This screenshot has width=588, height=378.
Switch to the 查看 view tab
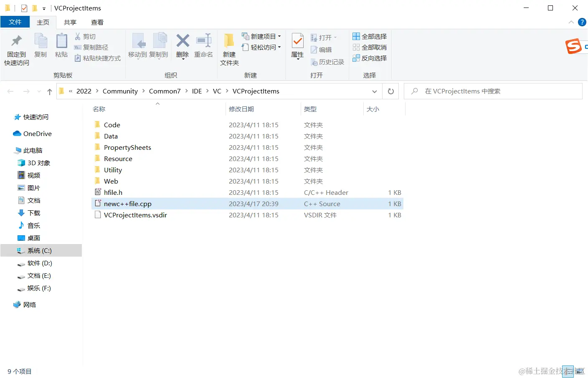click(97, 22)
